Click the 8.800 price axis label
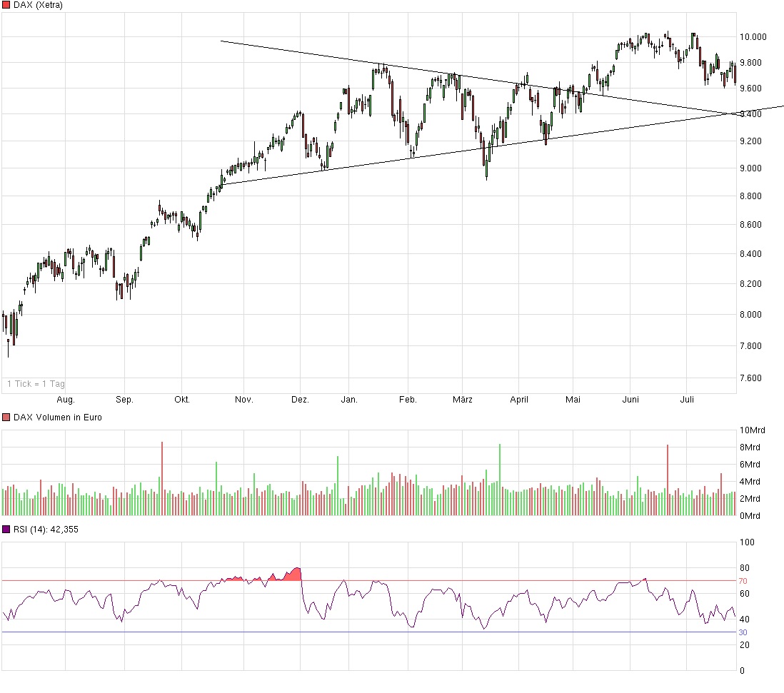Viewport: 784px width, 693px height. [x=751, y=196]
